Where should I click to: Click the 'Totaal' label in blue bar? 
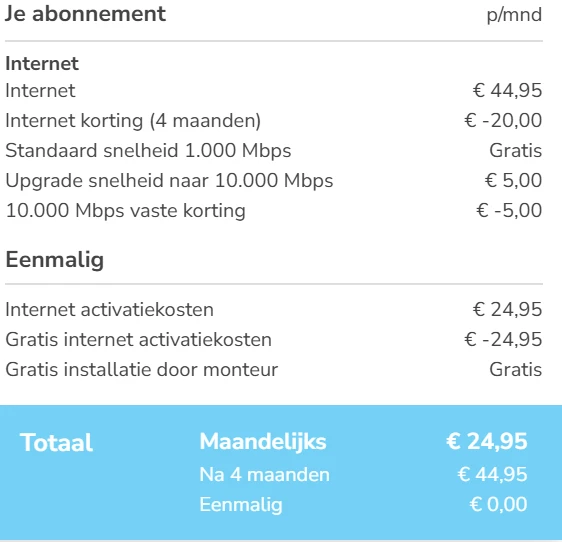pyautogui.click(x=56, y=443)
